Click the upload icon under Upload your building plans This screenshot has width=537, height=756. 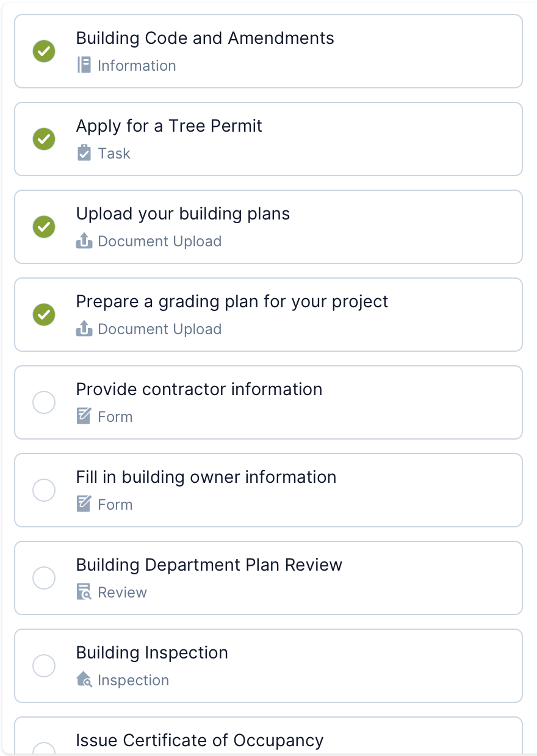84,241
